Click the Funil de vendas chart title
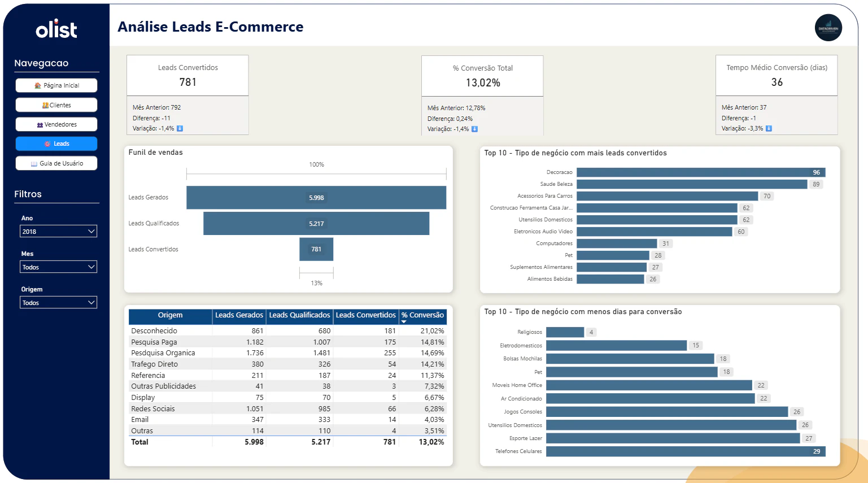 tap(156, 153)
